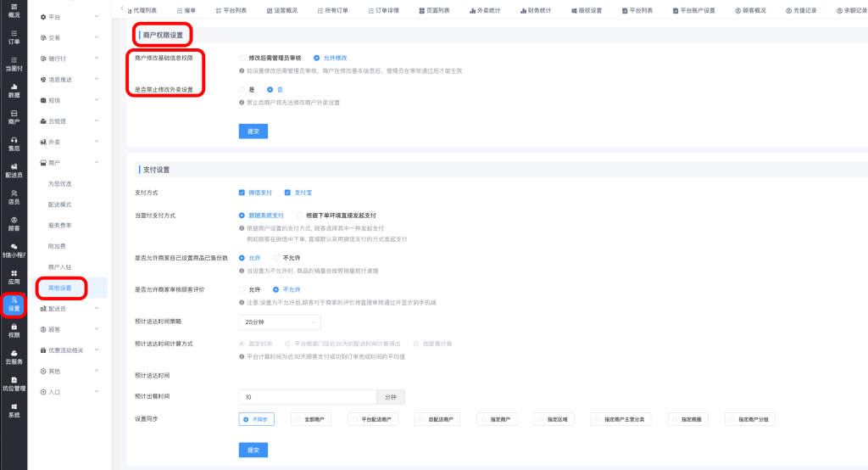Screen dimensions: 868x470
Task: Open 订单 orders in the left rail
Action: [14, 37]
